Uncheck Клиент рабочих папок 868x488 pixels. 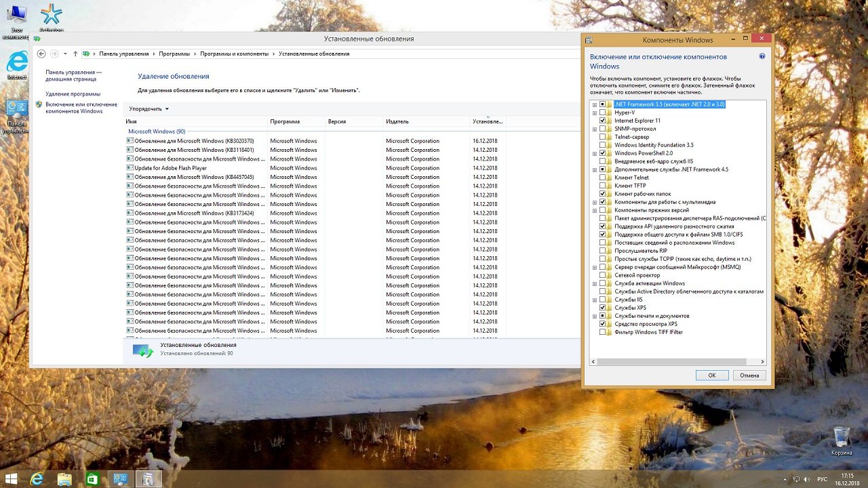[x=602, y=194]
